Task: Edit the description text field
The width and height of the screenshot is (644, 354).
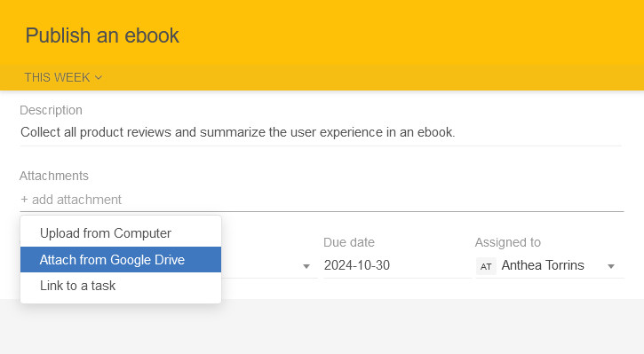Action: tap(321, 132)
